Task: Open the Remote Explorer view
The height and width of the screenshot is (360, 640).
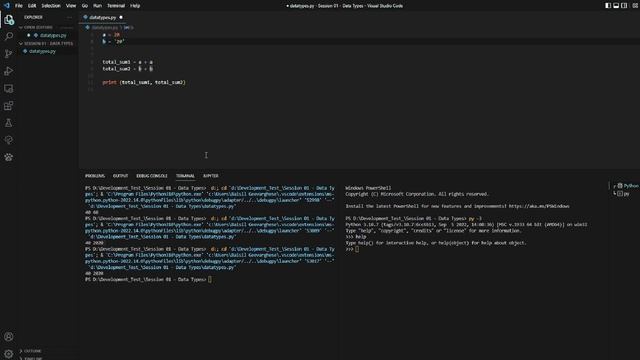Action: (9, 89)
